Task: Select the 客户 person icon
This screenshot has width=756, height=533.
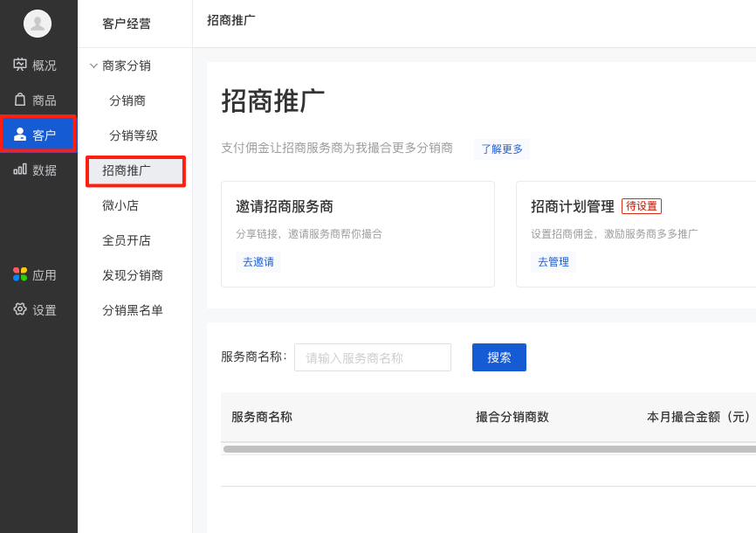Action: coord(20,135)
